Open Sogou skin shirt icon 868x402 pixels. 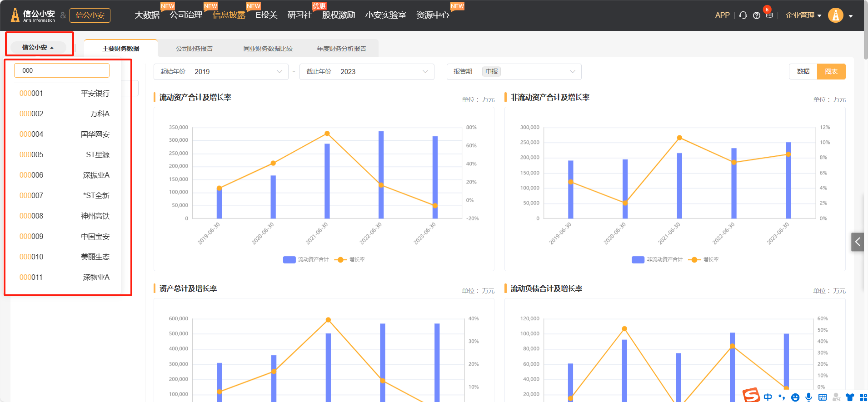(850, 397)
